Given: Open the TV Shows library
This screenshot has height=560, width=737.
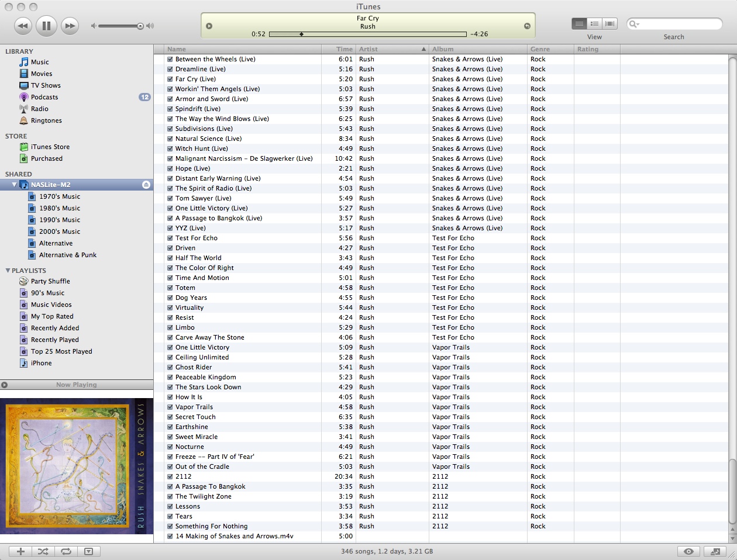Looking at the screenshot, I should [x=46, y=85].
